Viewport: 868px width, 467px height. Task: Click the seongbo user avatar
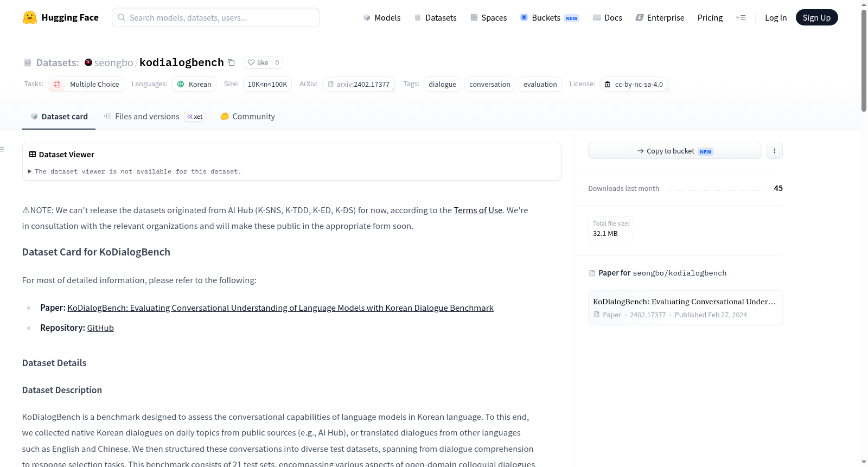click(x=88, y=62)
